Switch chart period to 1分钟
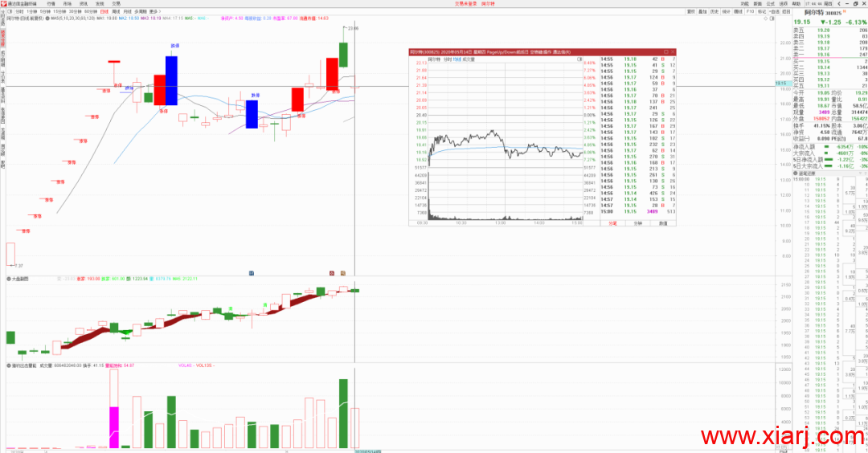 [x=32, y=11]
